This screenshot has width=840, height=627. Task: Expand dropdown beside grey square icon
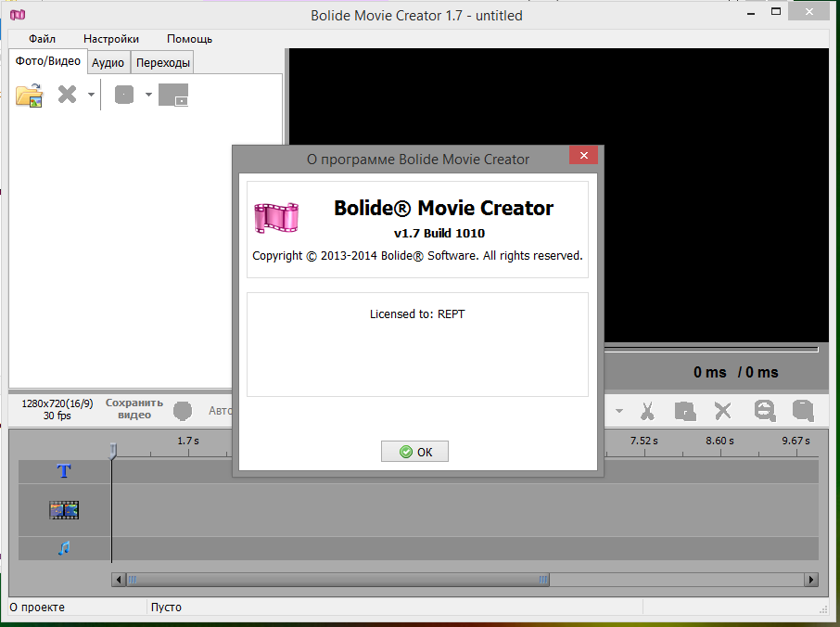(148, 95)
